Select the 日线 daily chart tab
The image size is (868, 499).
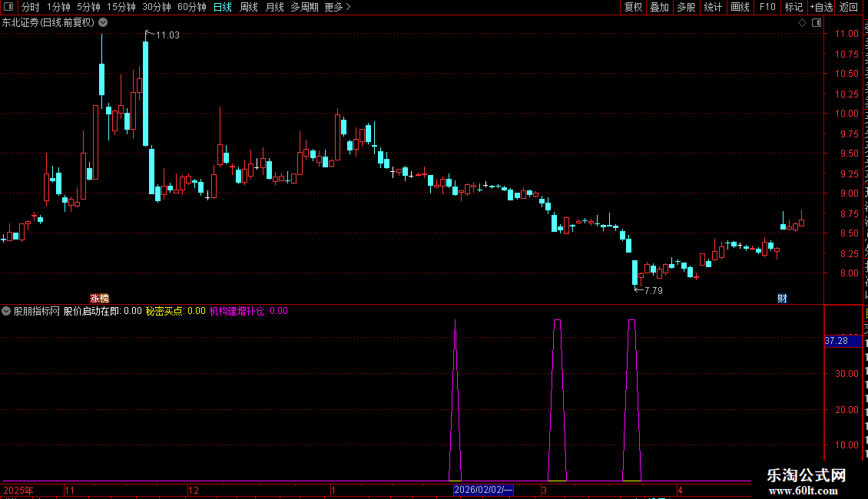[223, 7]
